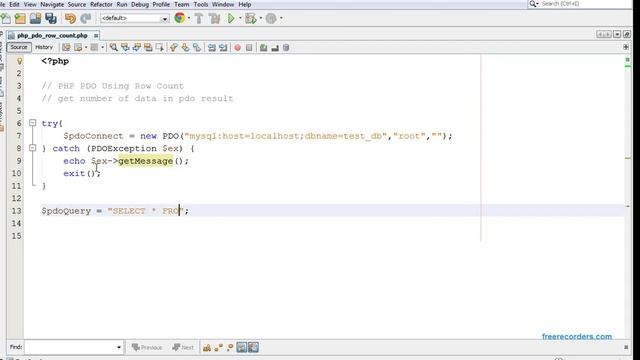Open the Run Project dropdown arrow
Viewport: 640px width, 360px height.
240,18
